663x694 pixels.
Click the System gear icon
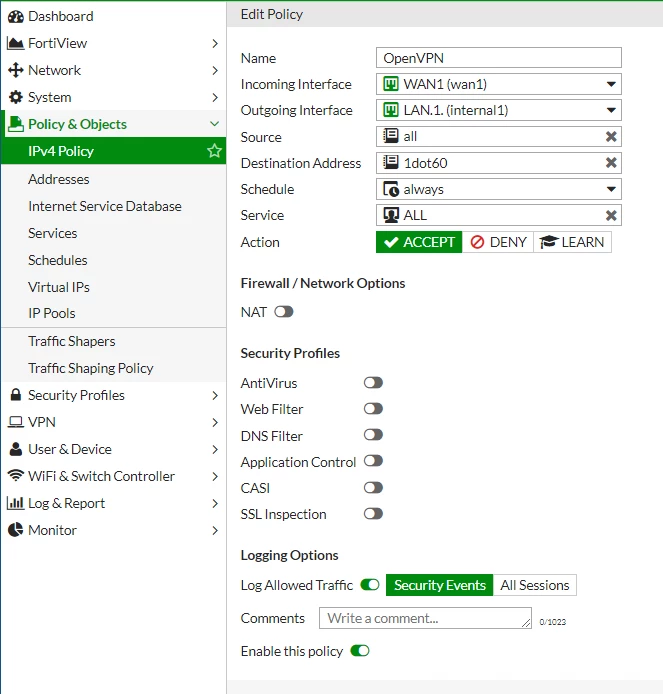coord(16,97)
